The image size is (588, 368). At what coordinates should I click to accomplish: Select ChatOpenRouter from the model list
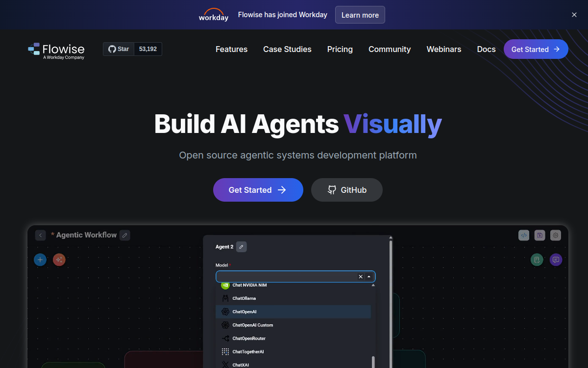coord(293,338)
